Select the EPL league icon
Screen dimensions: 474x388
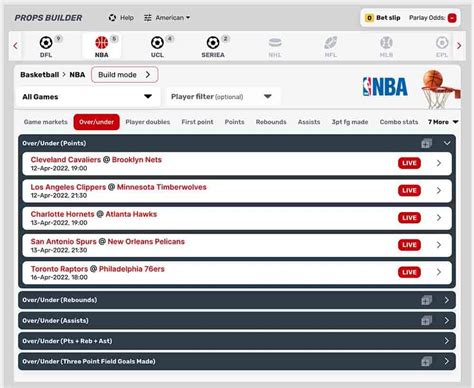tap(442, 43)
